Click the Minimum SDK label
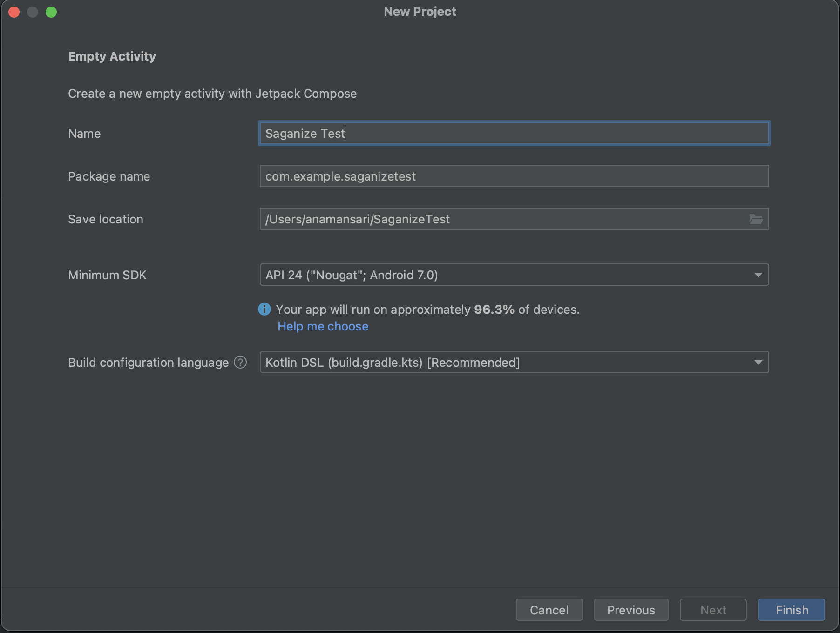Image resolution: width=840 pixels, height=633 pixels. click(107, 275)
